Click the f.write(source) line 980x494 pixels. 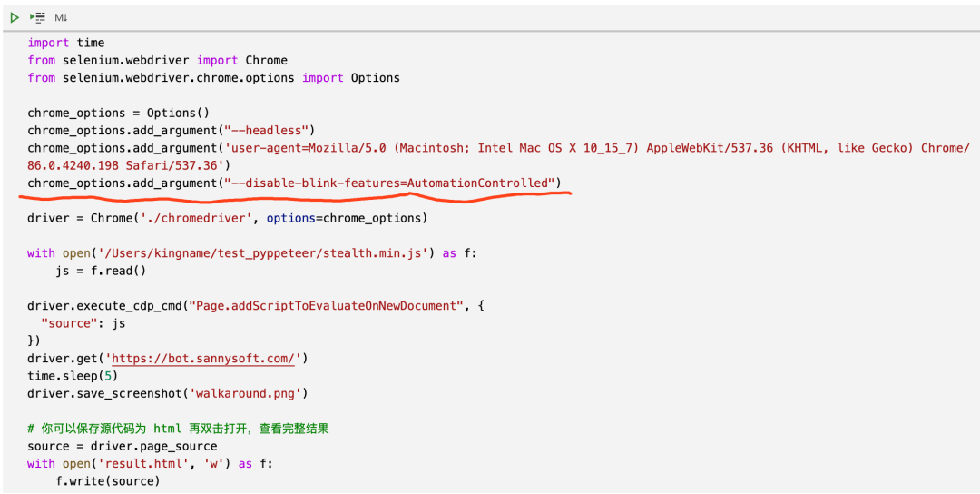(107, 481)
